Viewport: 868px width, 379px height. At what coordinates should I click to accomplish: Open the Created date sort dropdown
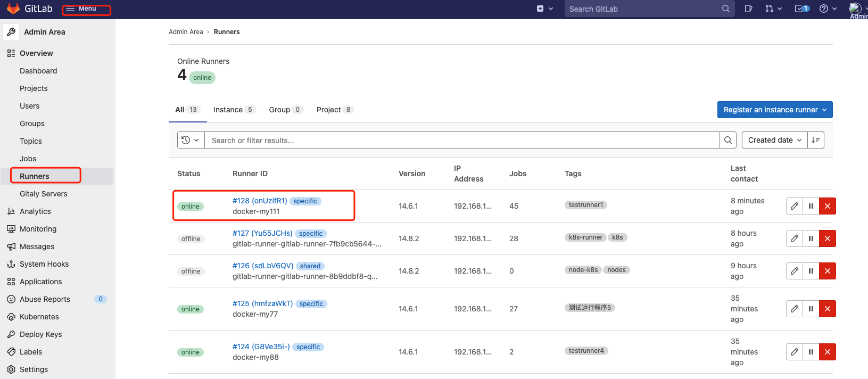tap(775, 140)
